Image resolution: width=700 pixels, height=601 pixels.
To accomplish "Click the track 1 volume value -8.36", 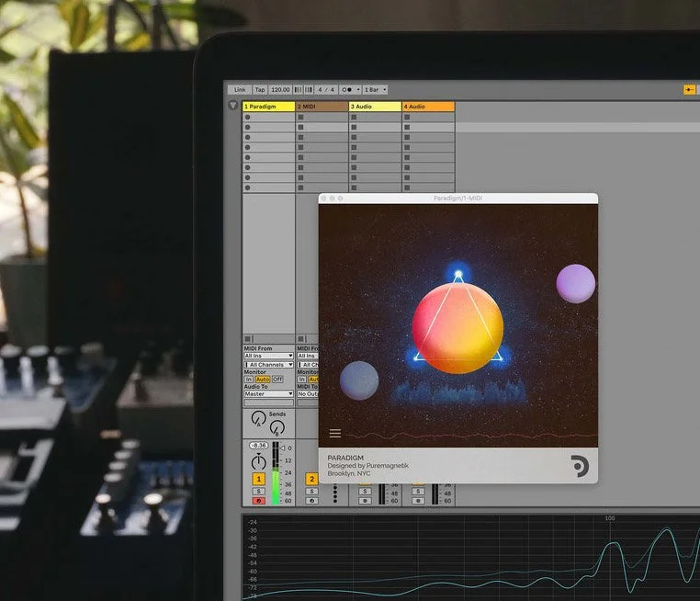I will click(x=258, y=445).
